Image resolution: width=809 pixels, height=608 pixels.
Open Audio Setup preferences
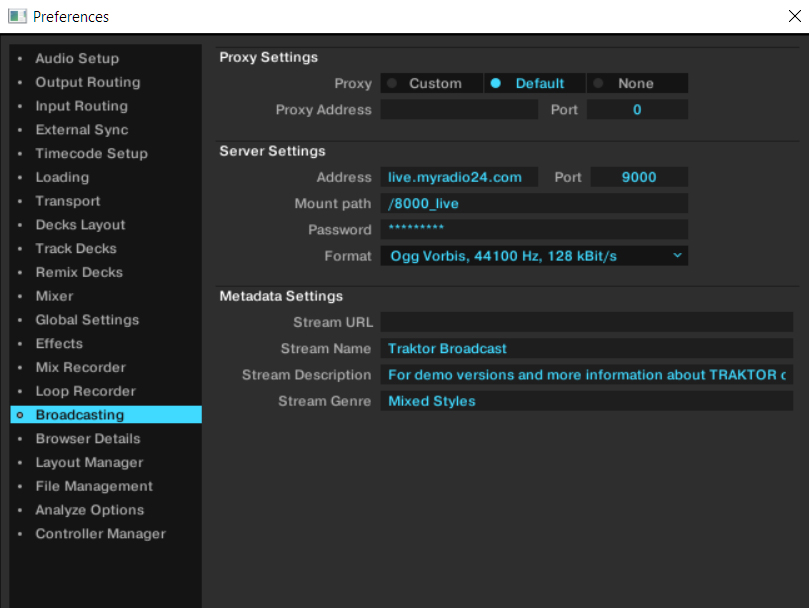(x=77, y=59)
